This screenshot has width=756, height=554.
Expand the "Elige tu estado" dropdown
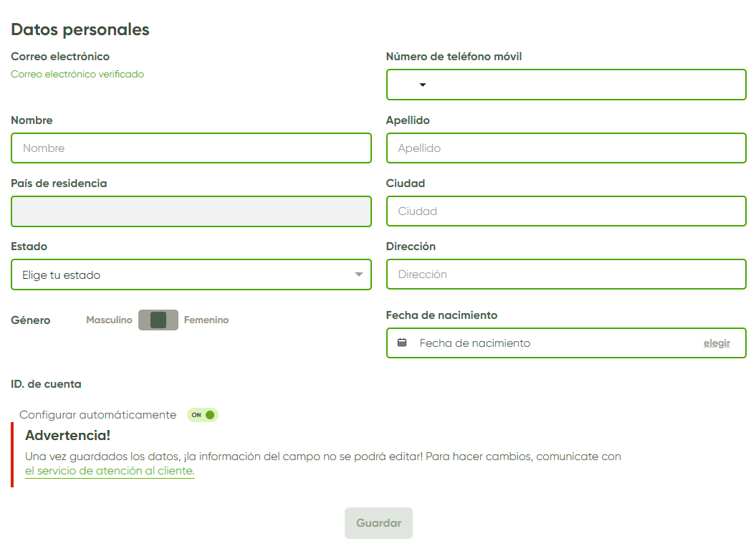click(x=358, y=274)
